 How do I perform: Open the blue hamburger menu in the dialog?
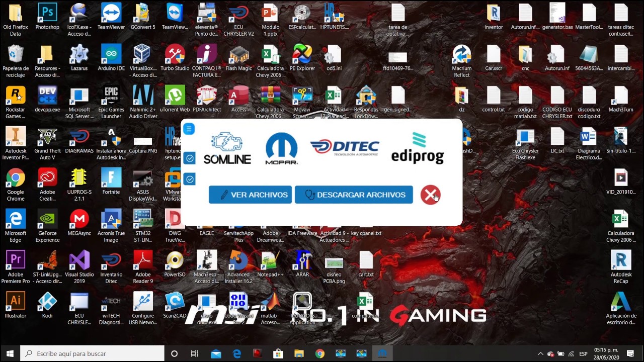[189, 129]
